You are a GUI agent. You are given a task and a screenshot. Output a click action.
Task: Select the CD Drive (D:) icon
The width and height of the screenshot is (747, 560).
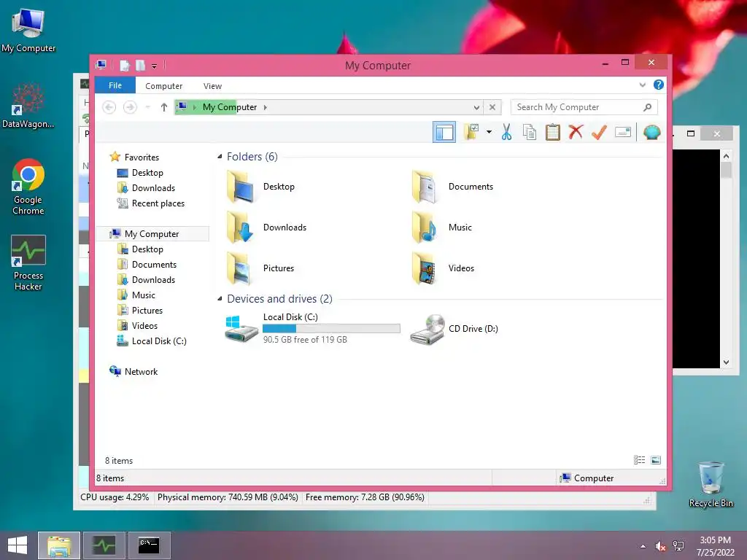pos(427,329)
